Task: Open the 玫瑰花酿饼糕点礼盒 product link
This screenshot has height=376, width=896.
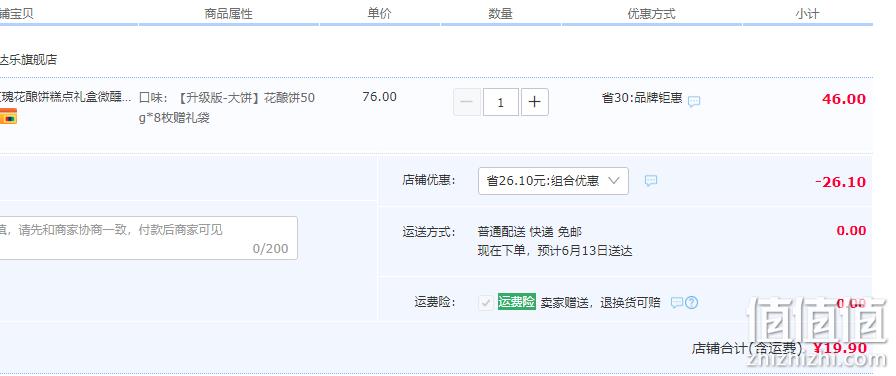Action: (66, 98)
